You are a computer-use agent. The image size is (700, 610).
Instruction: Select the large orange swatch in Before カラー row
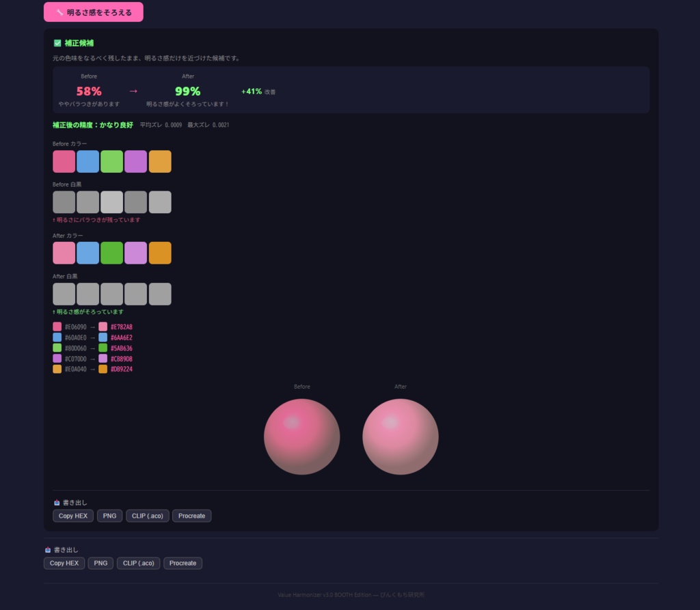160,161
